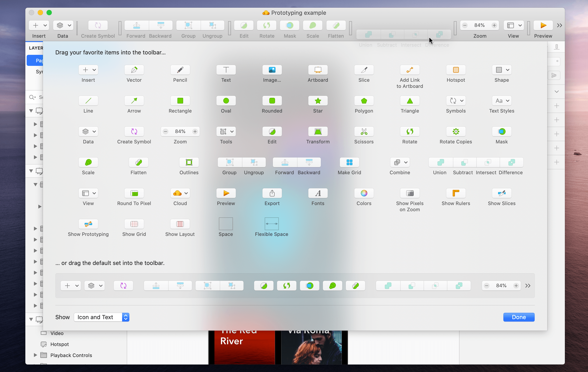
Task: Select the Video layer in the sidebar
Action: click(x=57, y=333)
